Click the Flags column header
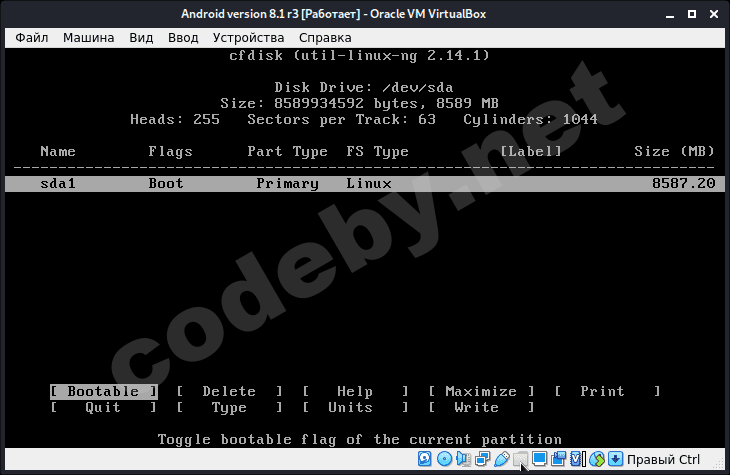730x475 pixels. [x=170, y=152]
